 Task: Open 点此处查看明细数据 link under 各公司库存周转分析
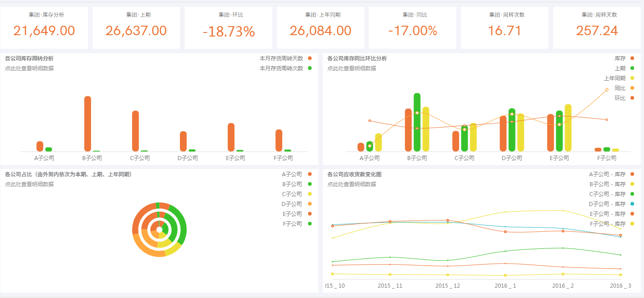click(x=29, y=68)
